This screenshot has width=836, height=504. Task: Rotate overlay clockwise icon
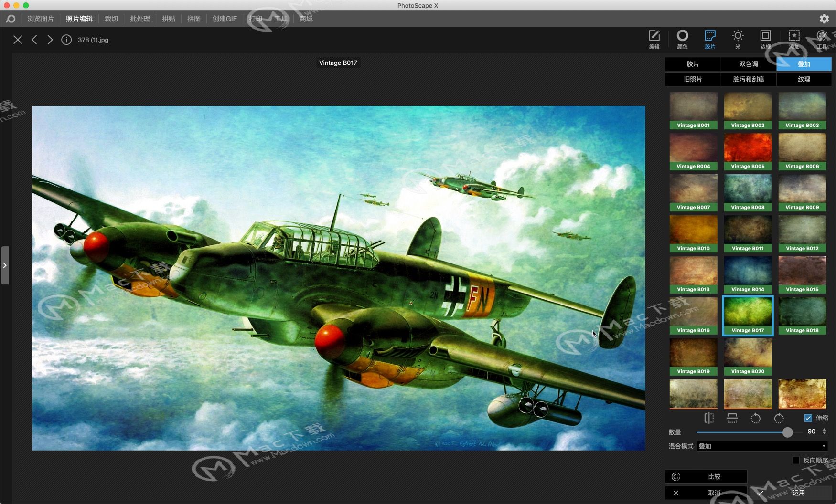779,418
